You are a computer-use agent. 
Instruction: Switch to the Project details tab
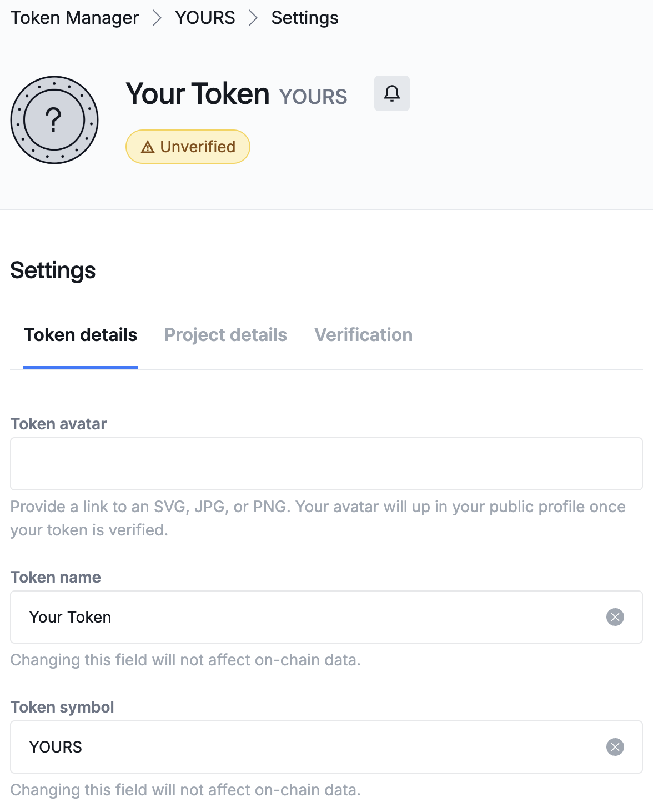tap(225, 334)
